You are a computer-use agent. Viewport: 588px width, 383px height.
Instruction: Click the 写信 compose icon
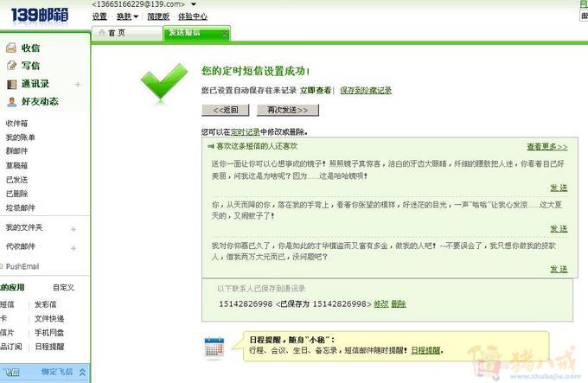(x=11, y=66)
